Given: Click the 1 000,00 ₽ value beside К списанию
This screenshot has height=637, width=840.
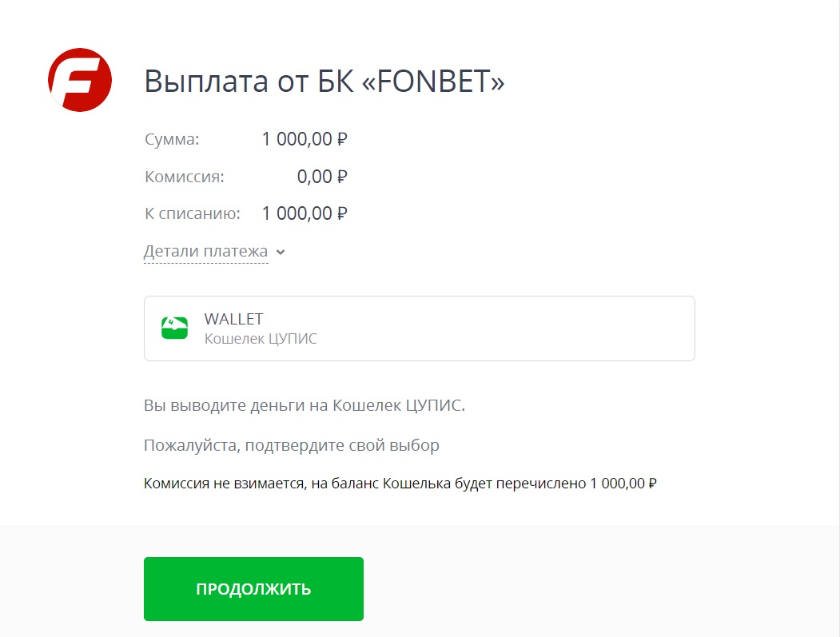Looking at the screenshot, I should [x=305, y=213].
